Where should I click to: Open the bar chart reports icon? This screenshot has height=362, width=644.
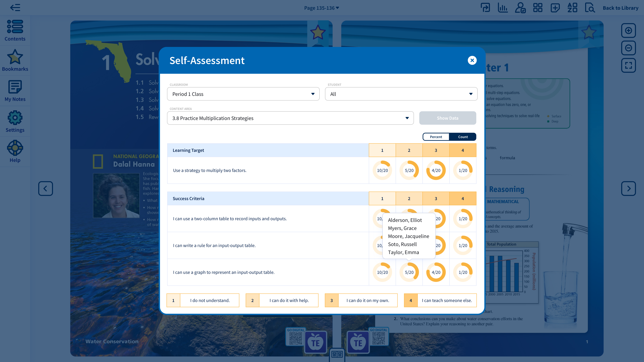tap(503, 8)
